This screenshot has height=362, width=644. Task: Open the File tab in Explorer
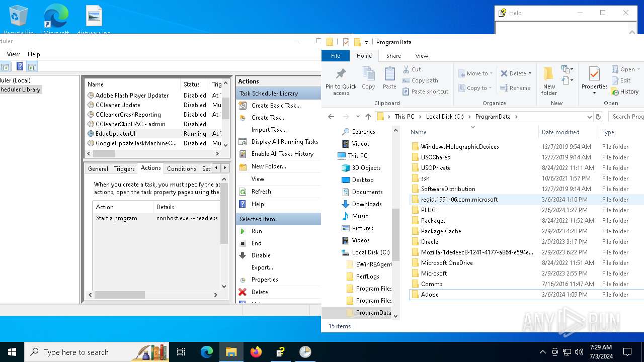coord(335,56)
